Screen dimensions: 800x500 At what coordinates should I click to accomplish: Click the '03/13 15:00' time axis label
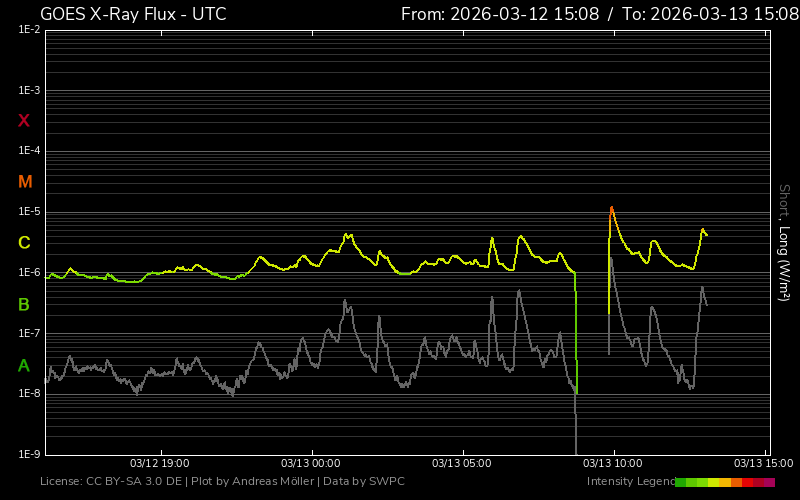(x=764, y=463)
